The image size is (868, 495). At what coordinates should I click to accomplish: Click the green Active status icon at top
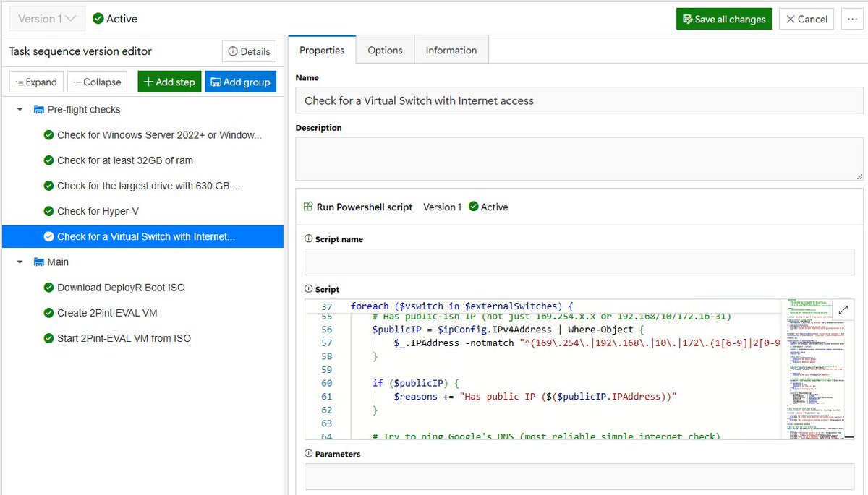(98, 19)
